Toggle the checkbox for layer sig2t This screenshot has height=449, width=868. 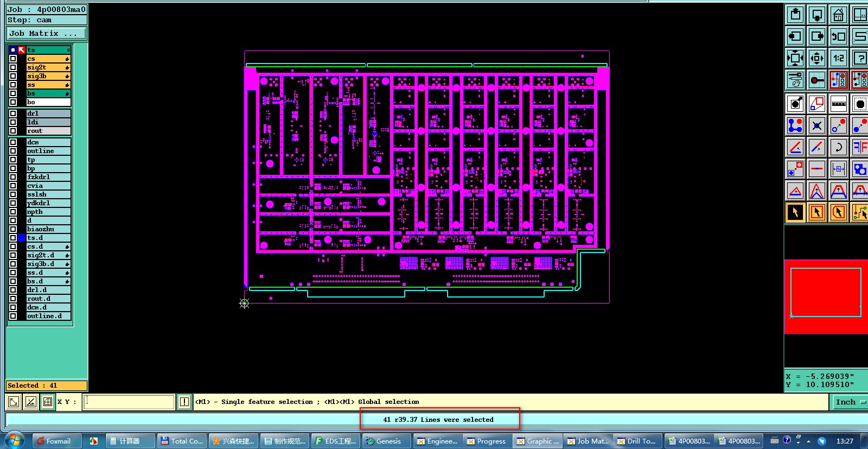[13, 67]
